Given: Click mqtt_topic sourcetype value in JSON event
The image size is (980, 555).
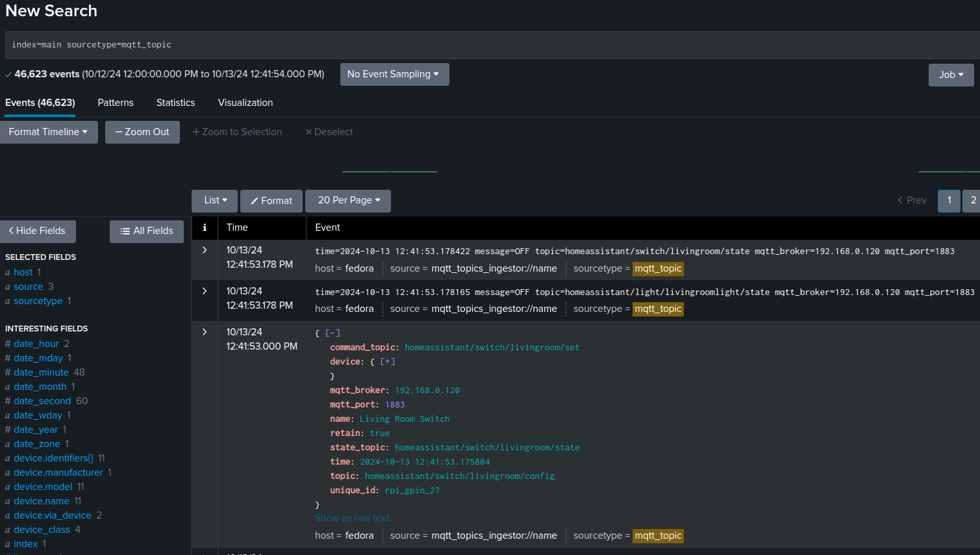Looking at the screenshot, I should pyautogui.click(x=658, y=536).
